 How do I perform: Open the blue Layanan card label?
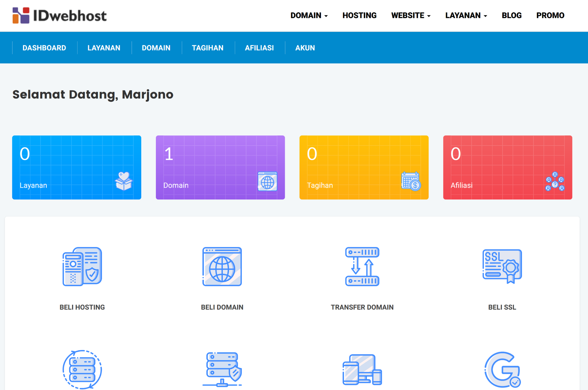[33, 185]
